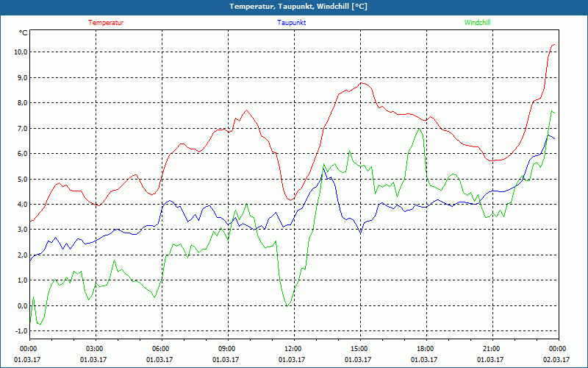The height and width of the screenshot is (368, 588).
Task: Click the °C unit label
Action: tap(24, 33)
